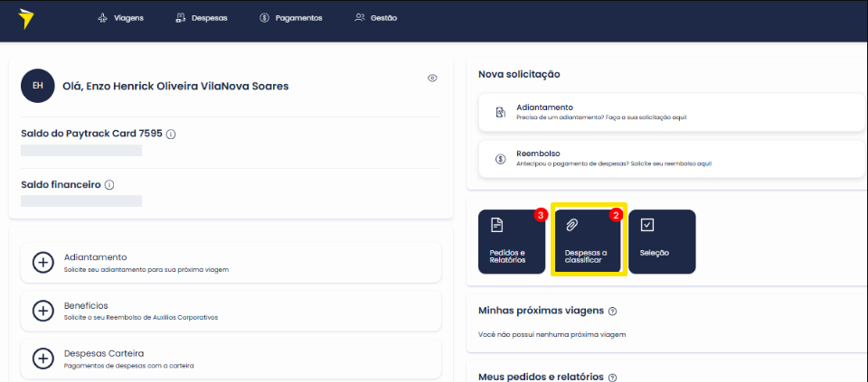The width and height of the screenshot is (868, 382).
Task: Click checkbox icon on Seleção tile
Action: pyautogui.click(x=646, y=225)
